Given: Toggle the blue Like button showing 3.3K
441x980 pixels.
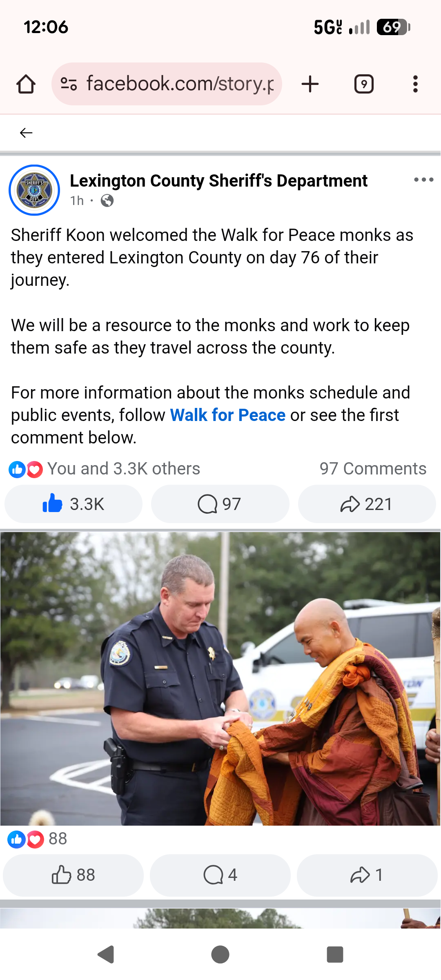Looking at the screenshot, I should [x=73, y=504].
